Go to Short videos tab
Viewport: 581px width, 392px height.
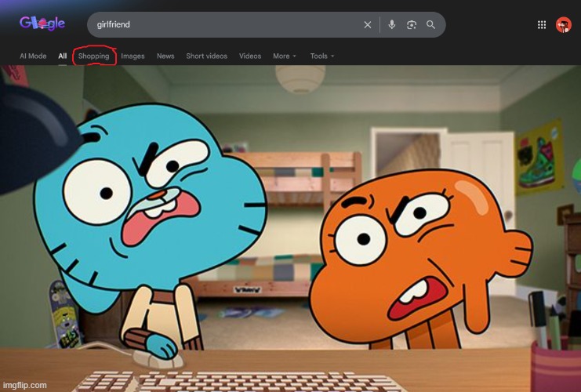pos(207,56)
